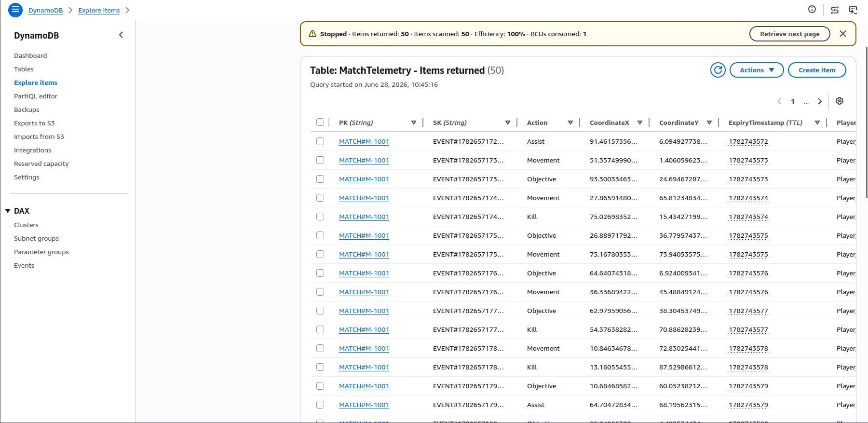Open the info help panel icon
Image resolution: width=868 pixels, height=423 pixels.
click(x=812, y=10)
